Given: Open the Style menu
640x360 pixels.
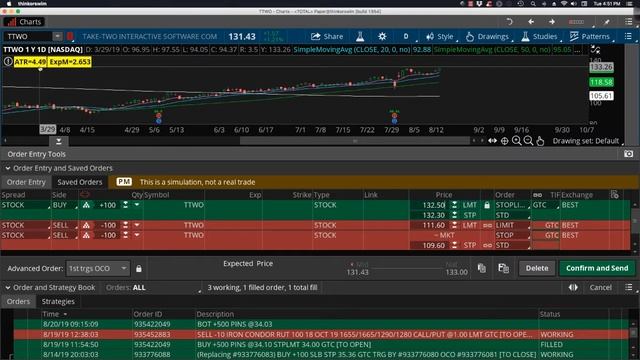Looking at the screenshot, I should coord(440,36).
